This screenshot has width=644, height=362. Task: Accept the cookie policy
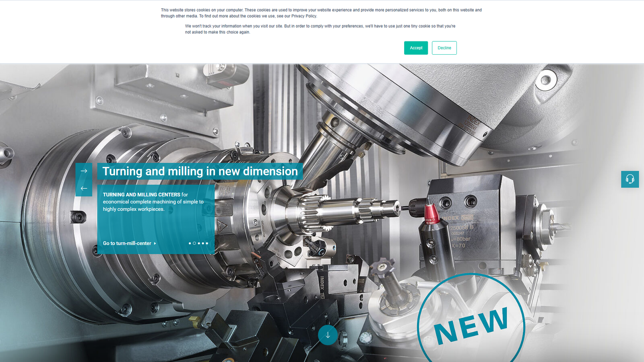click(416, 48)
